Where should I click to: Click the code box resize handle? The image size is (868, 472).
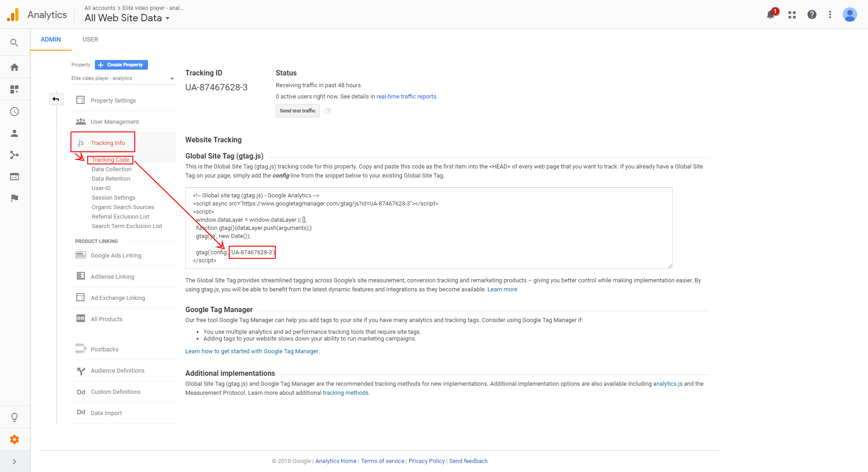(670, 266)
